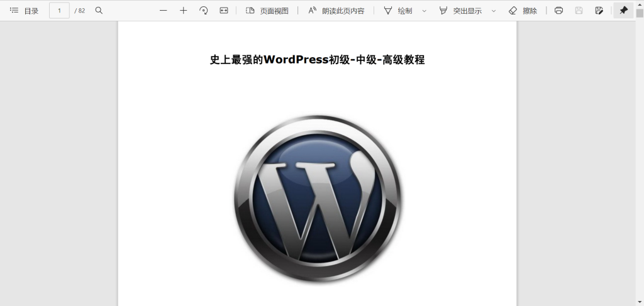Open the 页面视图 page view options
The width and height of the screenshot is (644, 306).
pos(267,11)
